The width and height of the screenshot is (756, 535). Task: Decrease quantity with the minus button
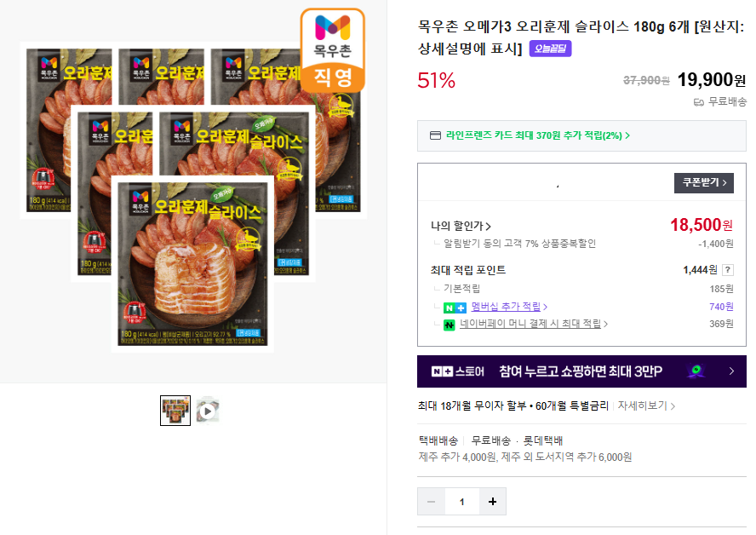pyautogui.click(x=431, y=502)
